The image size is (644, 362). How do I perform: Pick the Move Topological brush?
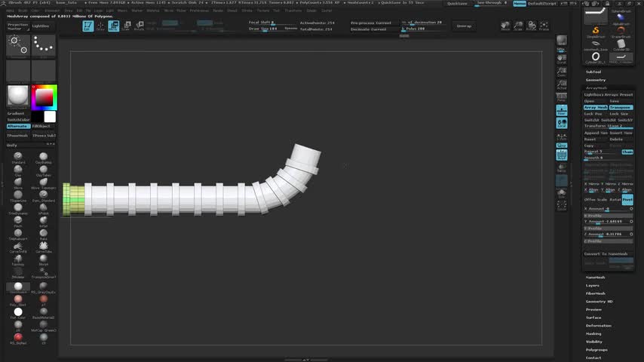[x=43, y=183]
